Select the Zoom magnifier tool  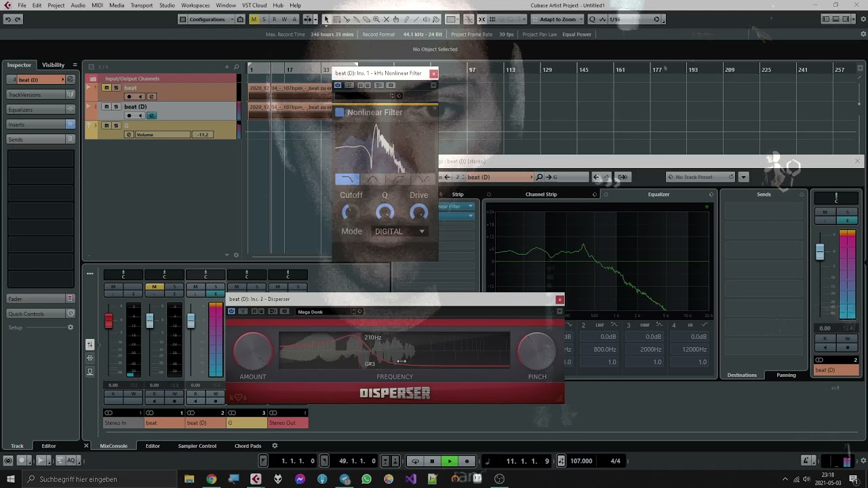click(376, 19)
